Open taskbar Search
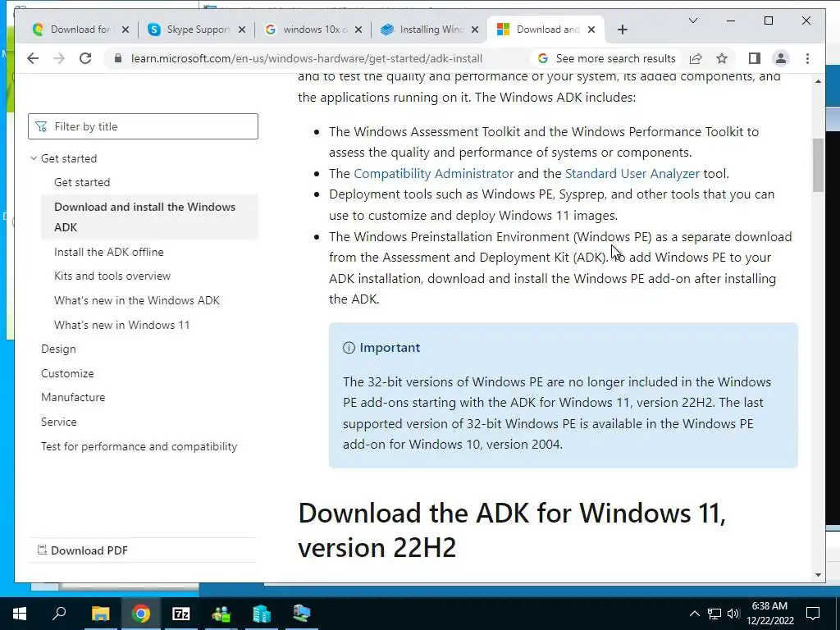The height and width of the screenshot is (630, 840). (59, 614)
